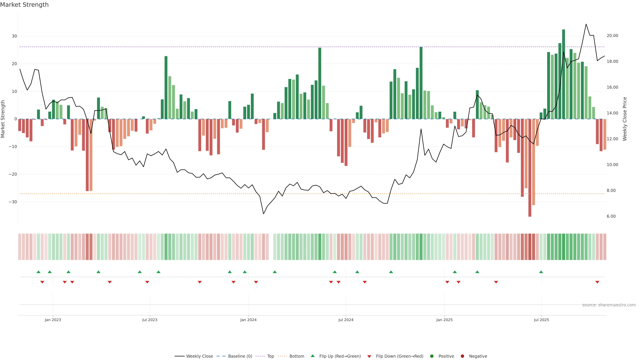Click the green flip-up marker near Jul 2025
644x362 pixels.
tap(541, 272)
